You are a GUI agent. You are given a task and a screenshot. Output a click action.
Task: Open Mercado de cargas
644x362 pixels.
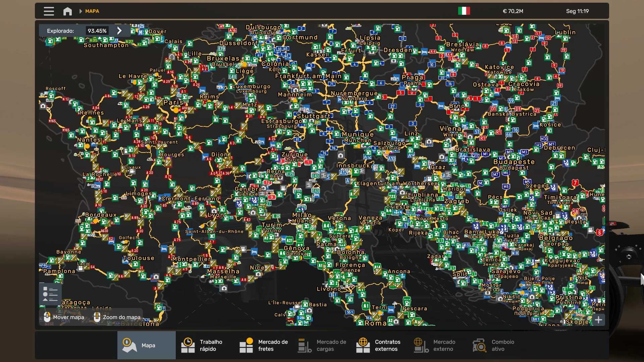[321, 345]
